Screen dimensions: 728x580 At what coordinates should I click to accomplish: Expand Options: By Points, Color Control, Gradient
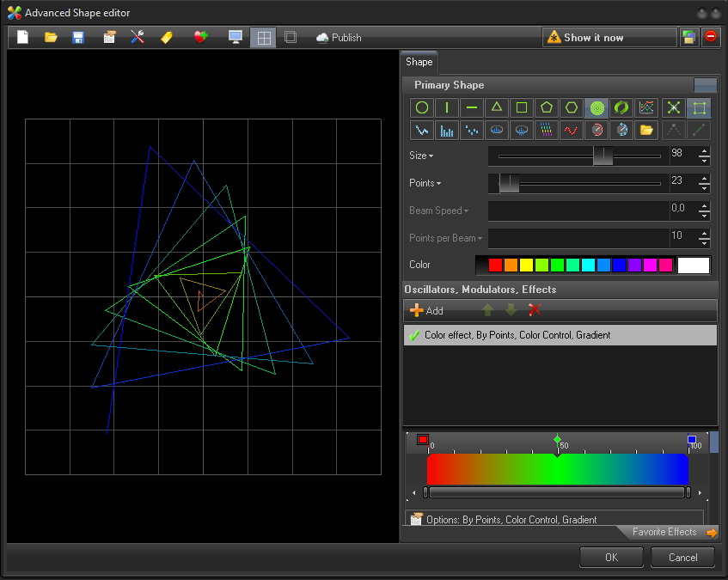pyautogui.click(x=511, y=519)
